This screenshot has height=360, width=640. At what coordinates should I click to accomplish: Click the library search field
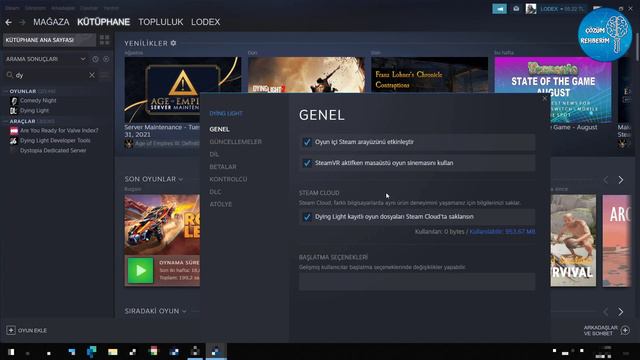tap(51, 75)
